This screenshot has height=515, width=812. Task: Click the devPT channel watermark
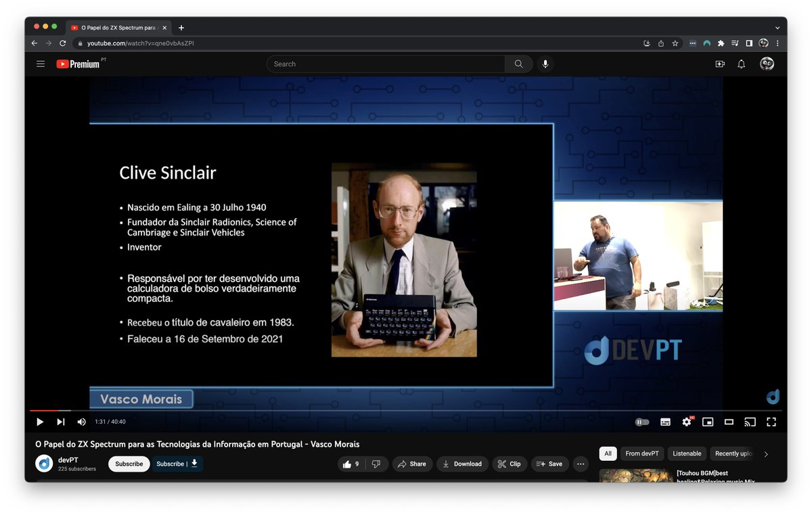773,397
